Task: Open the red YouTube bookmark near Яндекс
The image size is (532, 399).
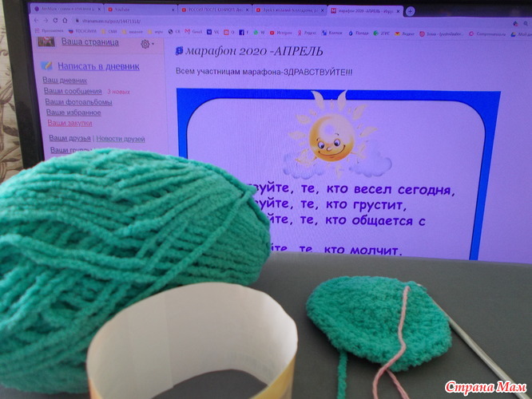Action: [280, 33]
